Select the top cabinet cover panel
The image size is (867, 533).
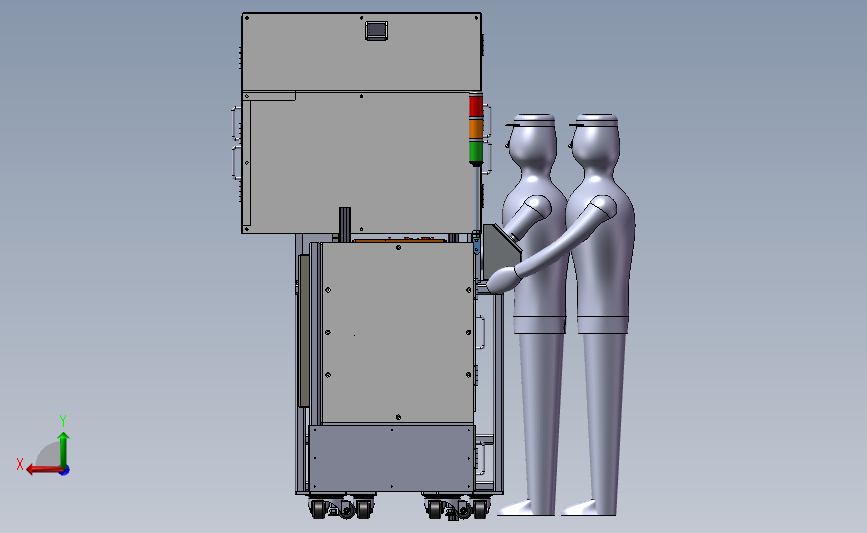point(361,51)
